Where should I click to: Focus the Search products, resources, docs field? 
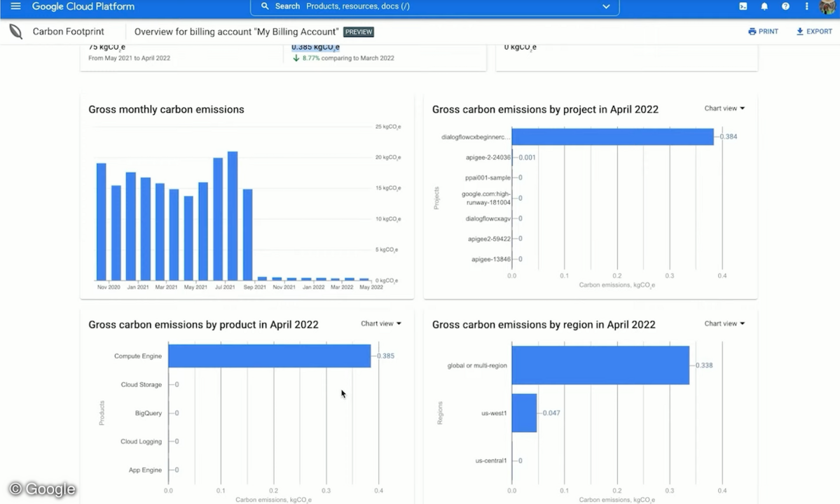[434, 6]
